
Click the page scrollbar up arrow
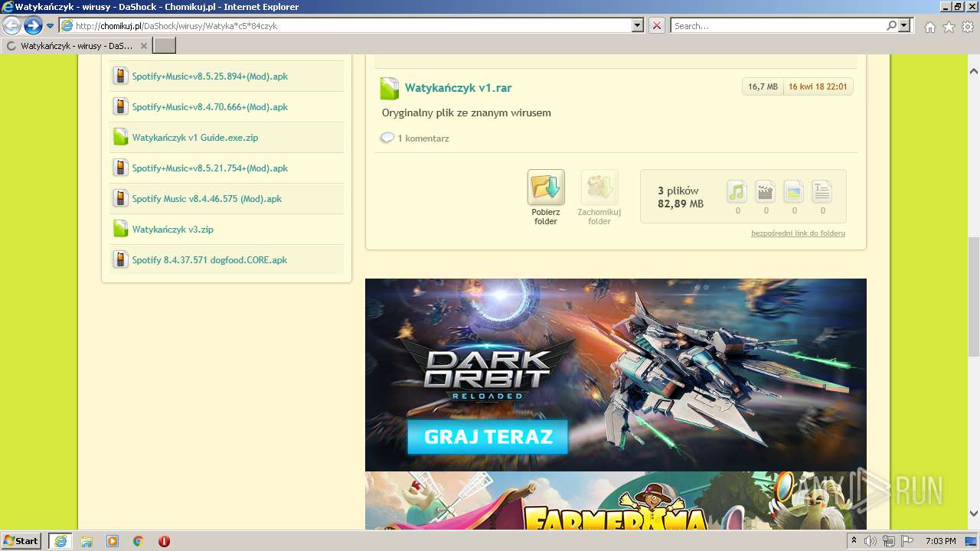pos(973,71)
